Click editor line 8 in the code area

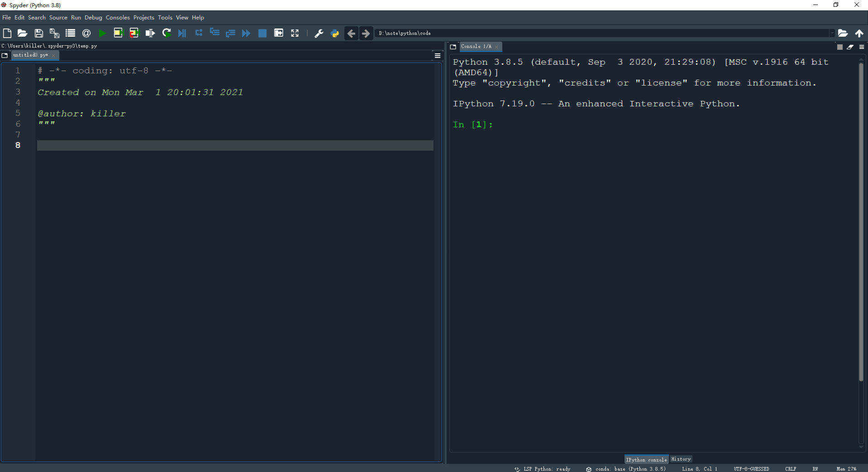235,145
